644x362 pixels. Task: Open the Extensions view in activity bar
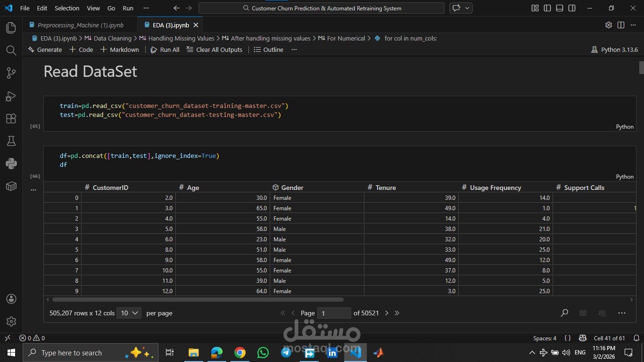[x=11, y=118]
